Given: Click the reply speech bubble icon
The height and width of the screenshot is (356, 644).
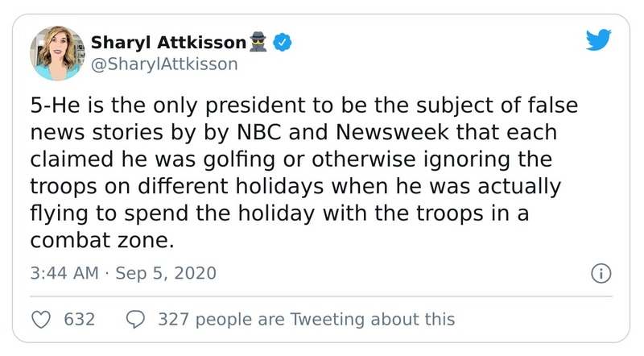Looking at the screenshot, I should click(x=137, y=319).
